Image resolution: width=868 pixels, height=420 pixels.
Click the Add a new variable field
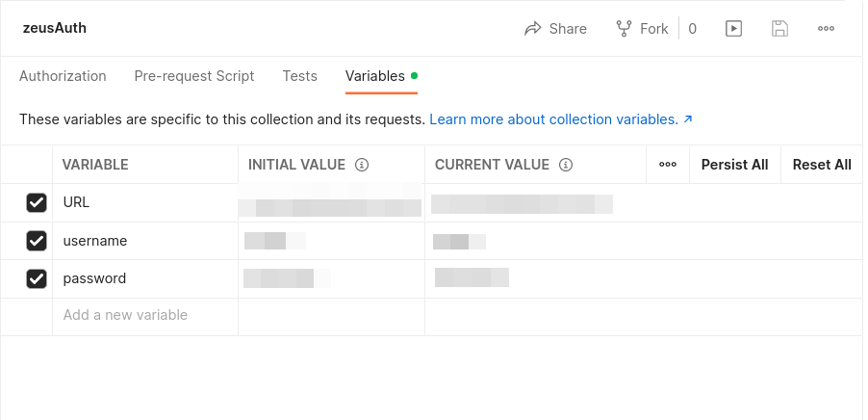pyautogui.click(x=144, y=315)
